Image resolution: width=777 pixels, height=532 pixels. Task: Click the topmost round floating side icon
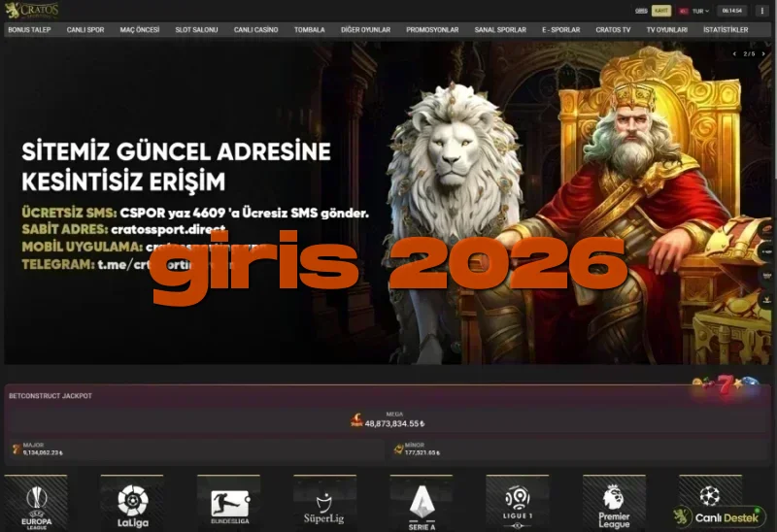tap(767, 229)
